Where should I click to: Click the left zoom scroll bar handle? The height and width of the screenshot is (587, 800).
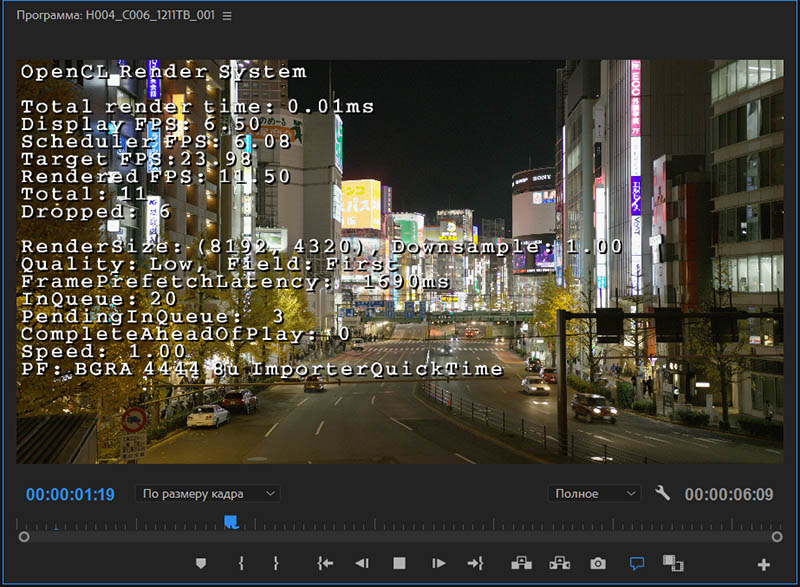tap(24, 537)
